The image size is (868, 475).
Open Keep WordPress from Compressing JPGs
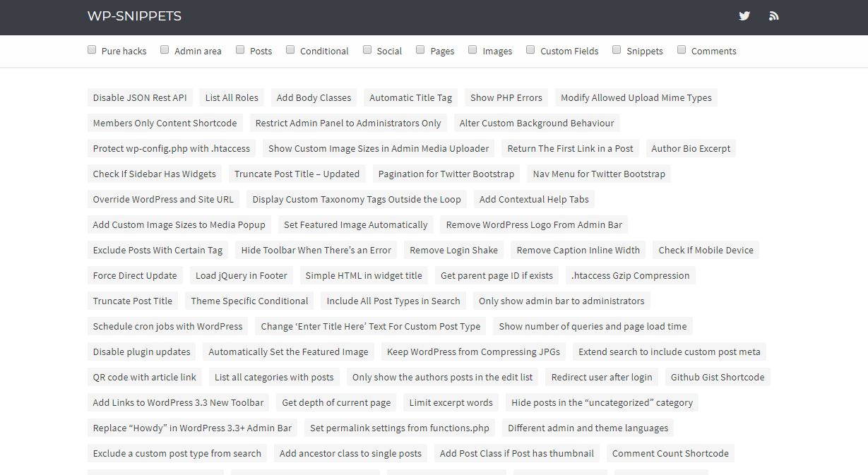coord(474,351)
